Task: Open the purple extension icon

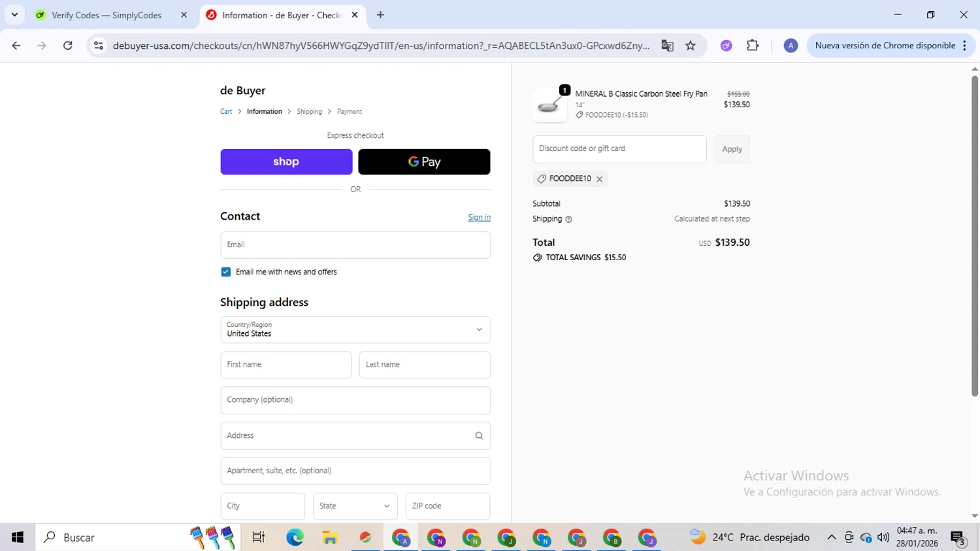Action: [x=726, y=46]
